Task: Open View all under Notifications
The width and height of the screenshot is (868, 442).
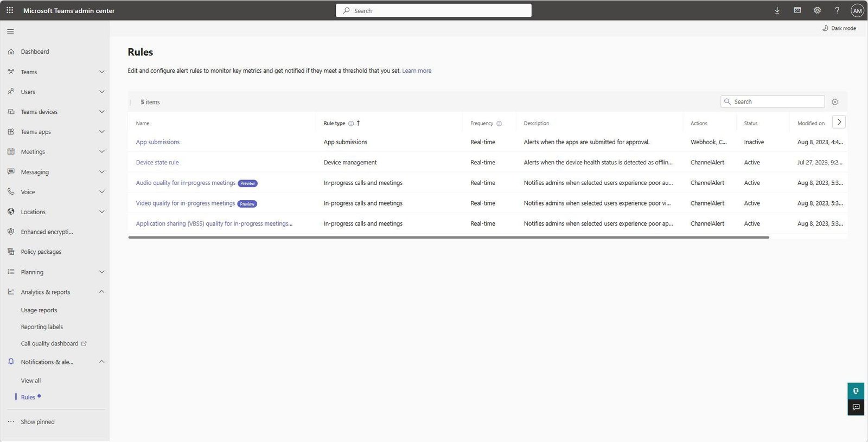Action: (x=31, y=381)
